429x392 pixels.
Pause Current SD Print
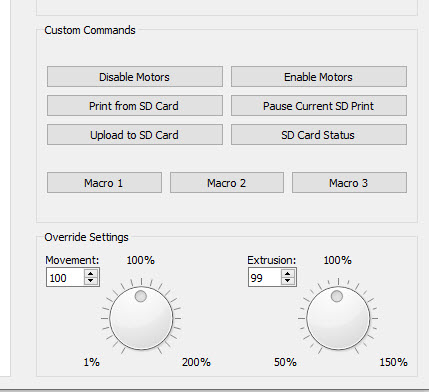coord(319,106)
